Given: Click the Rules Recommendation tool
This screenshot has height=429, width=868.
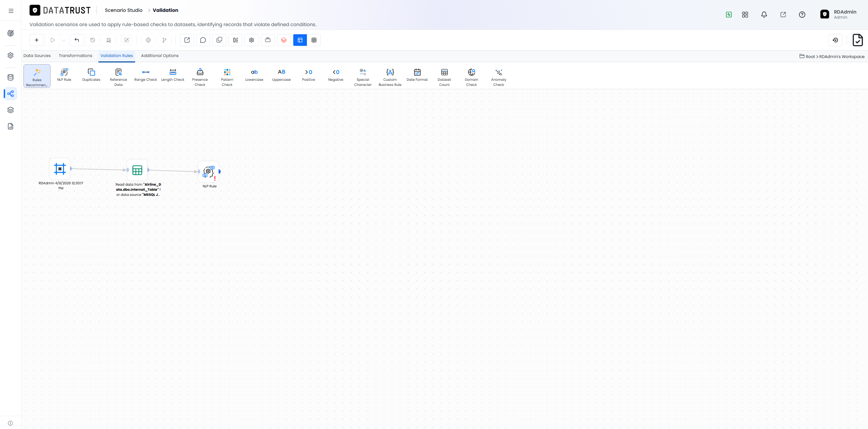Looking at the screenshot, I should pyautogui.click(x=37, y=76).
